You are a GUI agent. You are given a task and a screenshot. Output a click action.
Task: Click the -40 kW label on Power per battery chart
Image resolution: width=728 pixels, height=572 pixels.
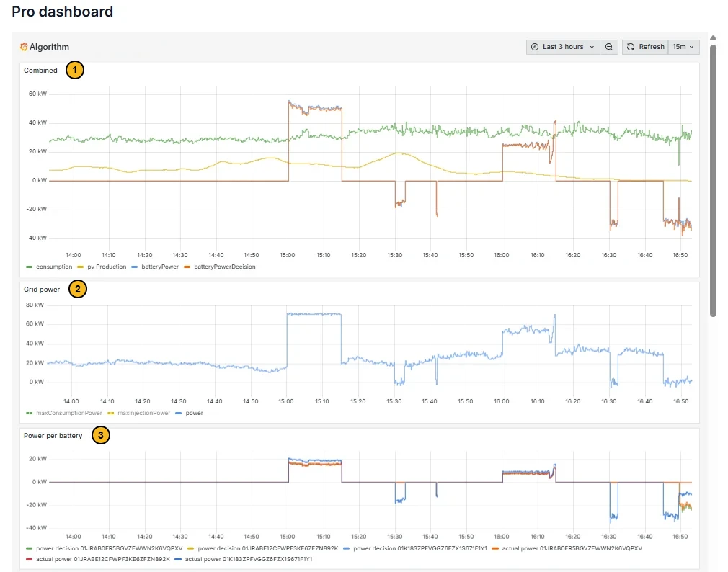point(37,528)
